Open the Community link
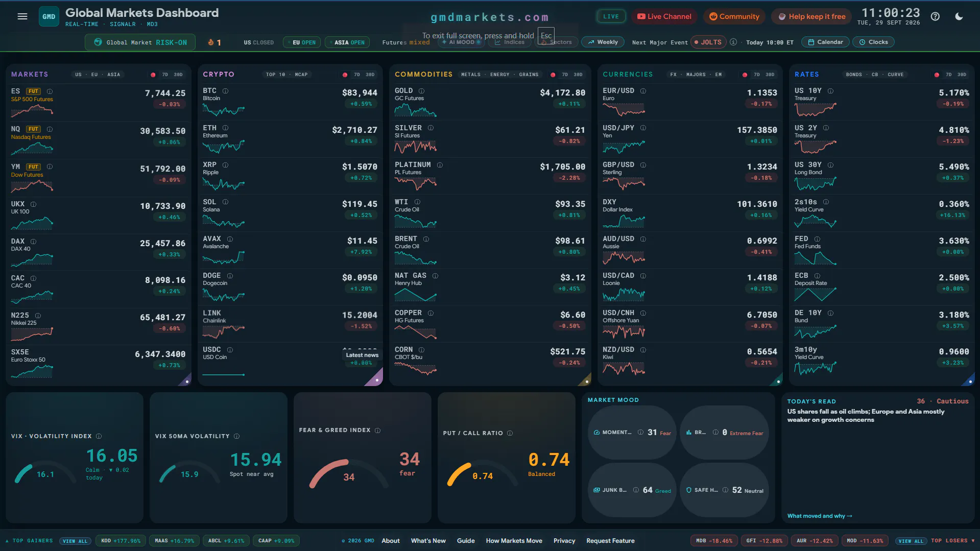Viewport: 980px width, 551px height. click(x=734, y=16)
